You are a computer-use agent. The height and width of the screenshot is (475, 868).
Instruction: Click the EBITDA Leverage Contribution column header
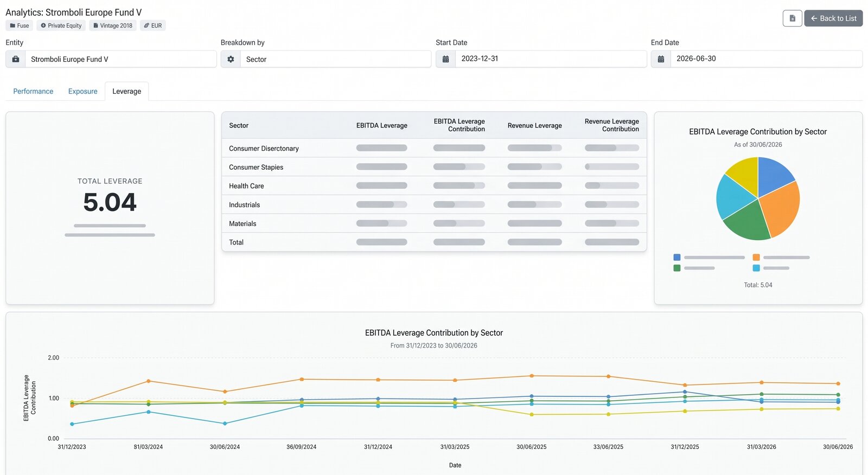(459, 125)
